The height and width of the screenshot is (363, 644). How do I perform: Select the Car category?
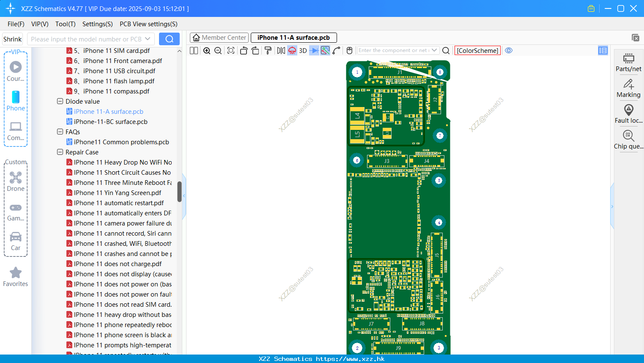tap(16, 241)
